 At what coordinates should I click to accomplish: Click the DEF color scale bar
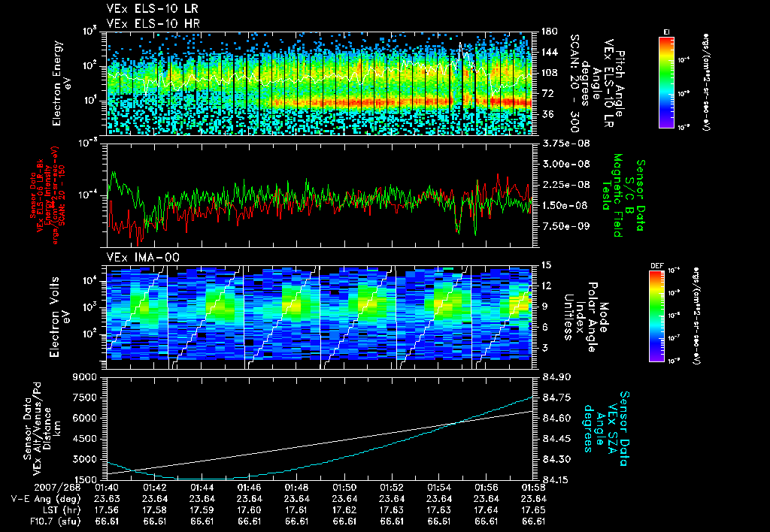pos(657,316)
